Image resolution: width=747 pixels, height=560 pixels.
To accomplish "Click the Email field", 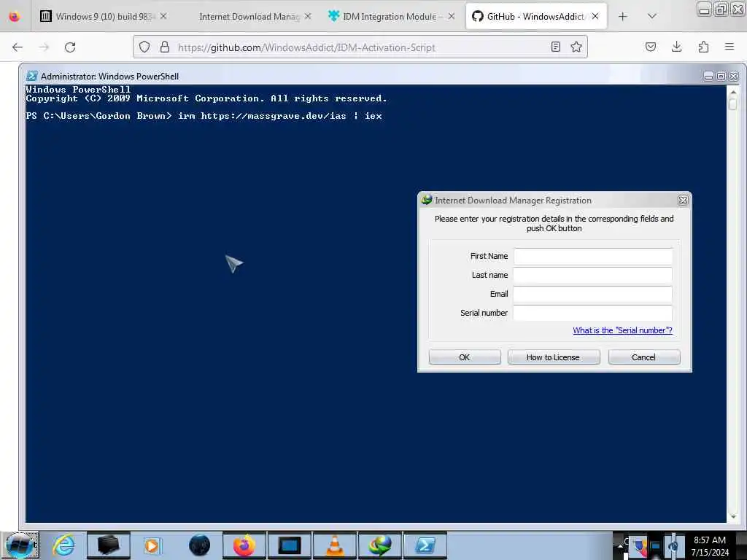I will (592, 295).
